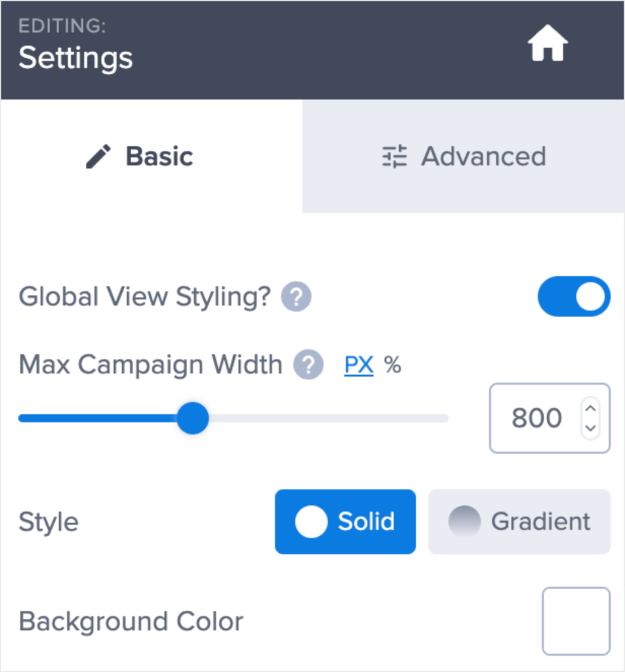Click the home icon to return to dashboard
Viewport: 625px width, 672px height.
546,42
